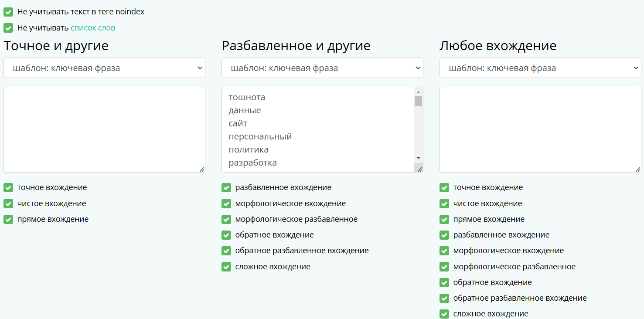The width and height of the screenshot is (644, 319).
Task: Toggle the ignore word list checkbox
Action: tap(8, 28)
